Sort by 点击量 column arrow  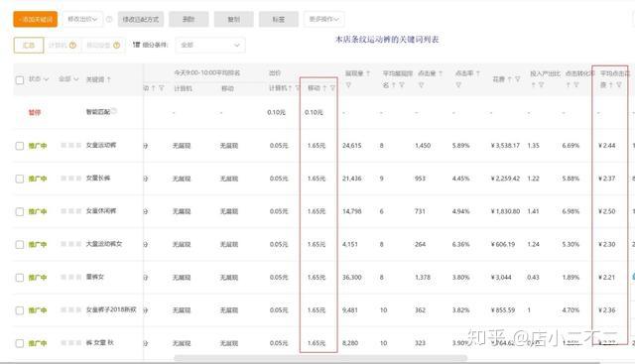coord(441,73)
